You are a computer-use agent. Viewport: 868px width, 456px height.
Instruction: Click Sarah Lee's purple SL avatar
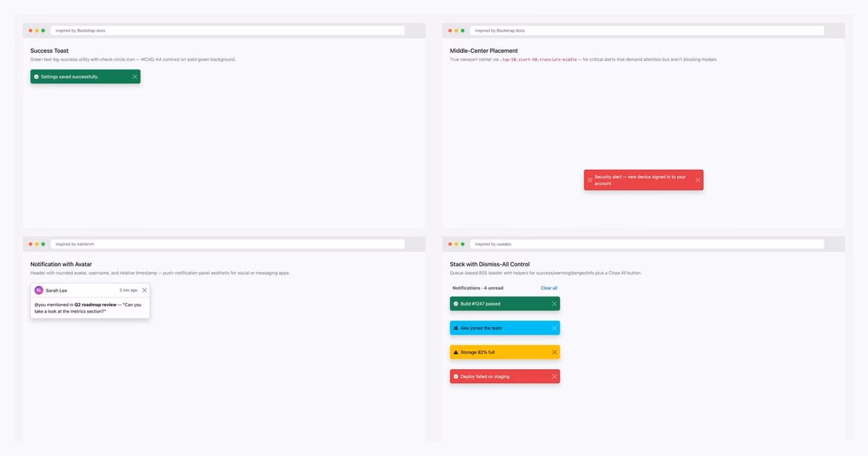coord(39,290)
